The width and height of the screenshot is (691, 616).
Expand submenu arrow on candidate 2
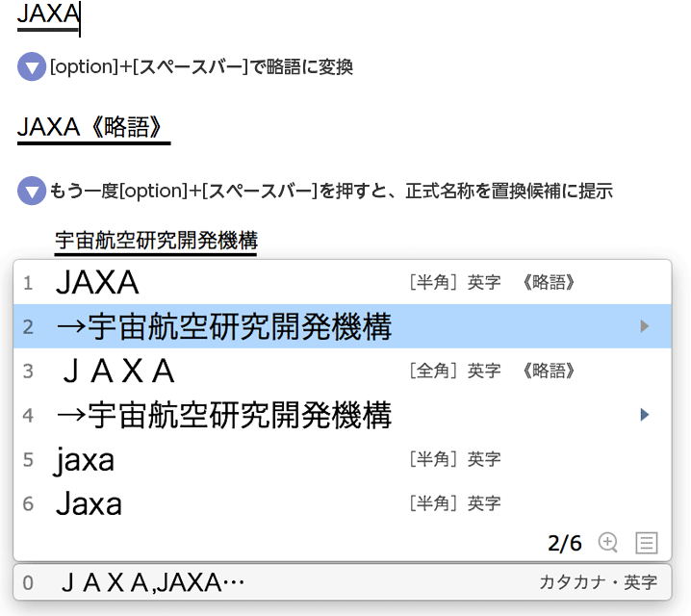645,326
